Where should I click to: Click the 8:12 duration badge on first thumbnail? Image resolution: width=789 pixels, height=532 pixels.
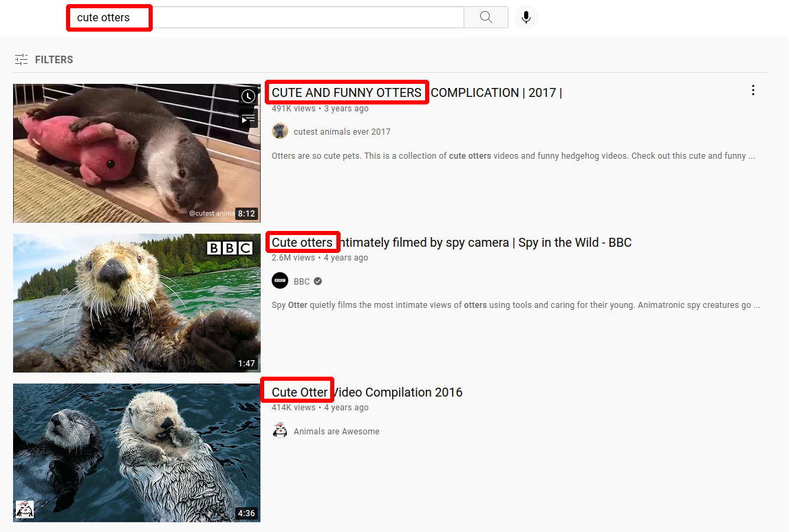click(246, 214)
